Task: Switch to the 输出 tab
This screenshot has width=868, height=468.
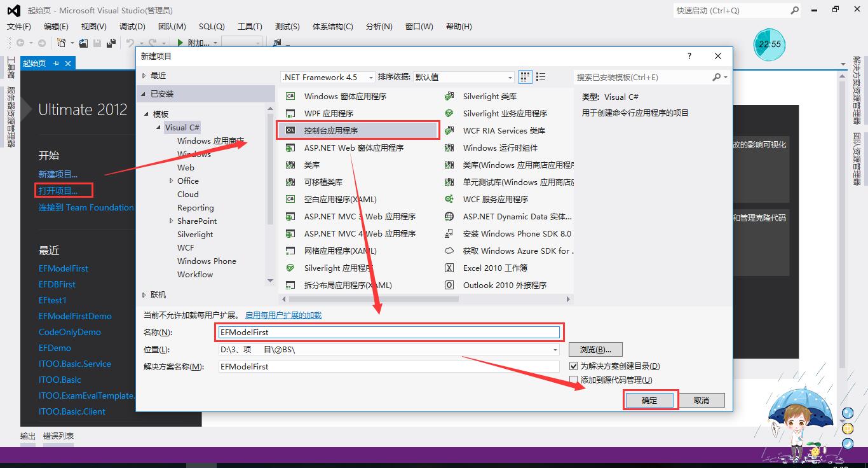Action: [28, 436]
